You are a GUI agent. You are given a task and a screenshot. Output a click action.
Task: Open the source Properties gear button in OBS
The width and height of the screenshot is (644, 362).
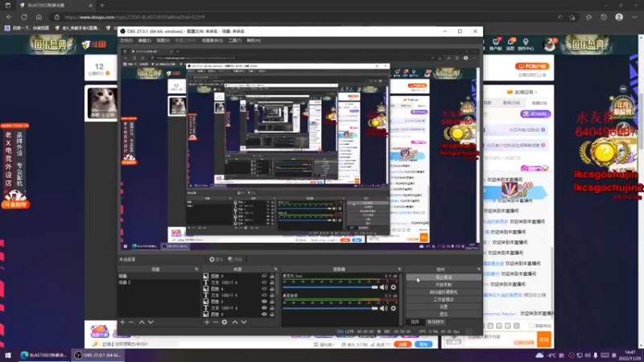click(x=216, y=259)
